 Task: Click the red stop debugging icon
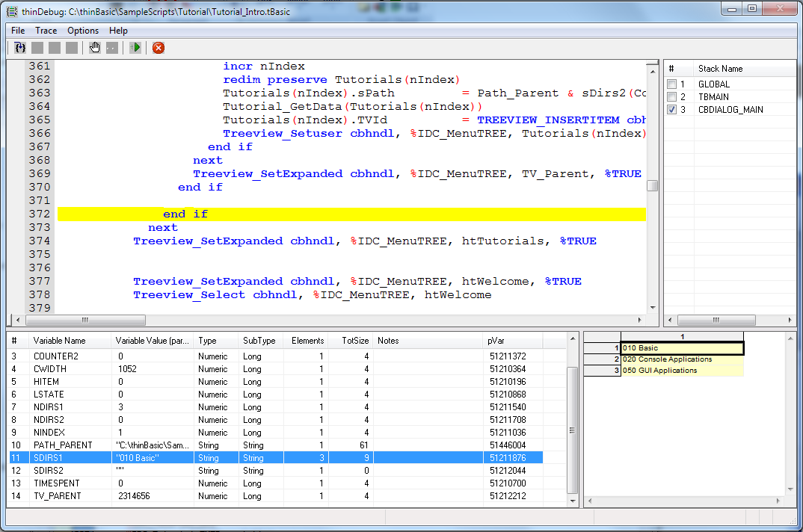(x=159, y=48)
